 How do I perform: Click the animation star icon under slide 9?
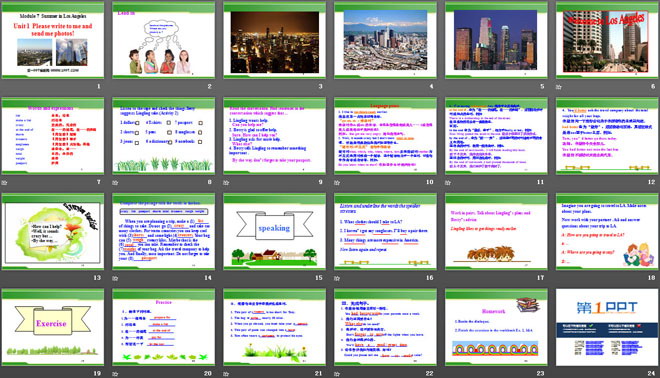226,183
